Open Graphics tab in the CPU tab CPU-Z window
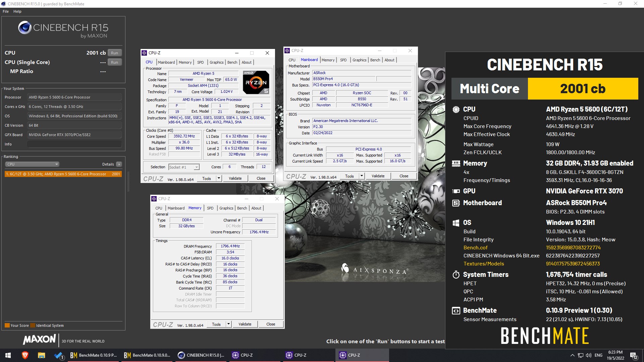 [217, 62]
